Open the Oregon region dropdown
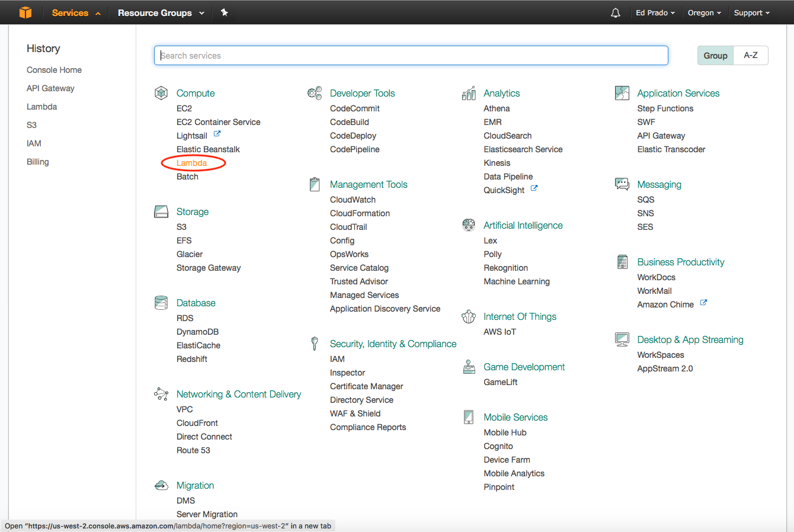This screenshot has width=794, height=532. (x=704, y=13)
